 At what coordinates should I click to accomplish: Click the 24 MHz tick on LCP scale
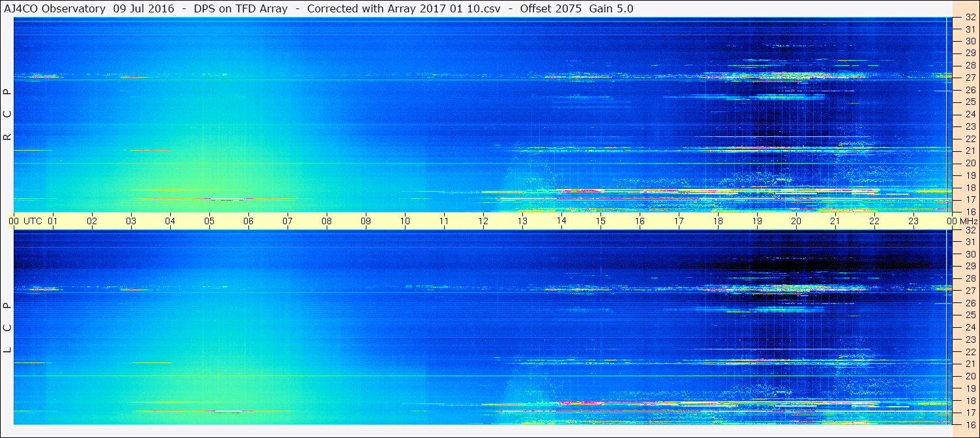970,327
